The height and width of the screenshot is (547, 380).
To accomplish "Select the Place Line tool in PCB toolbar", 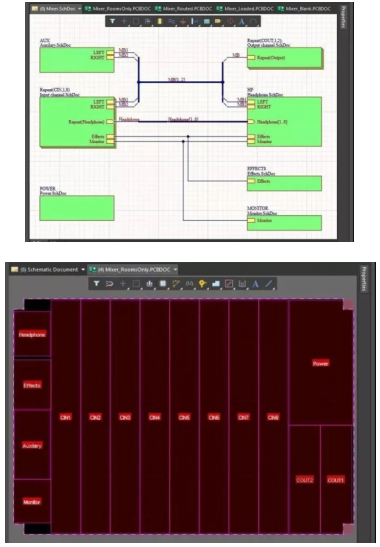I will pos(268,284).
